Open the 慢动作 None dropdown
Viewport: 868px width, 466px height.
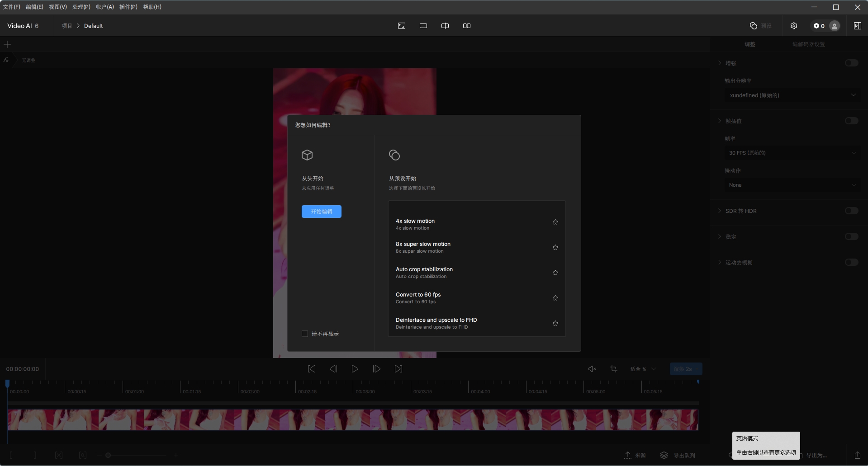point(792,185)
